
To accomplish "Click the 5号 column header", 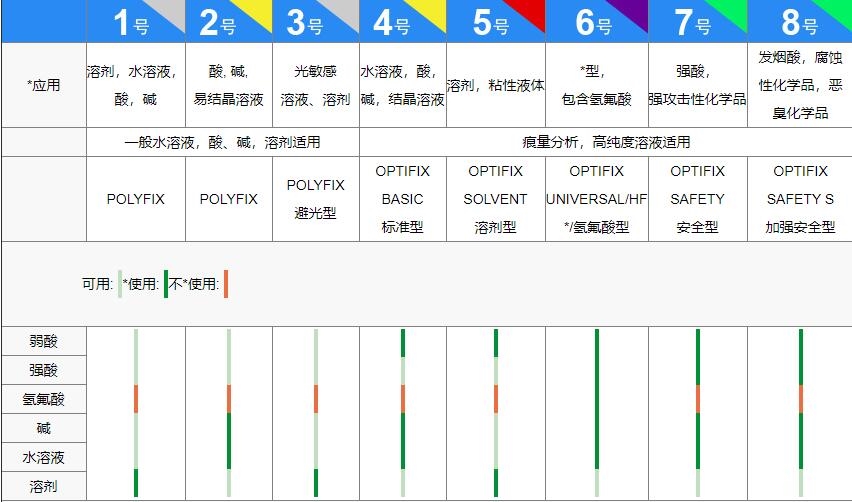I will point(496,21).
